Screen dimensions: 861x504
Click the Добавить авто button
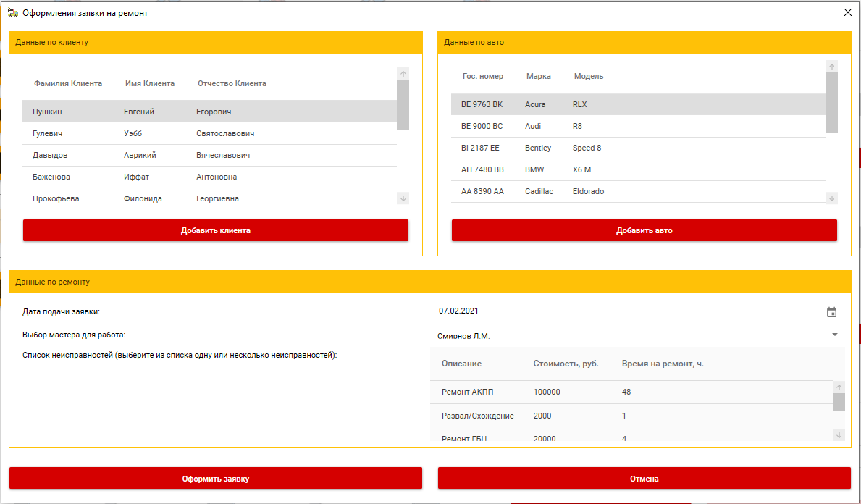pos(644,230)
